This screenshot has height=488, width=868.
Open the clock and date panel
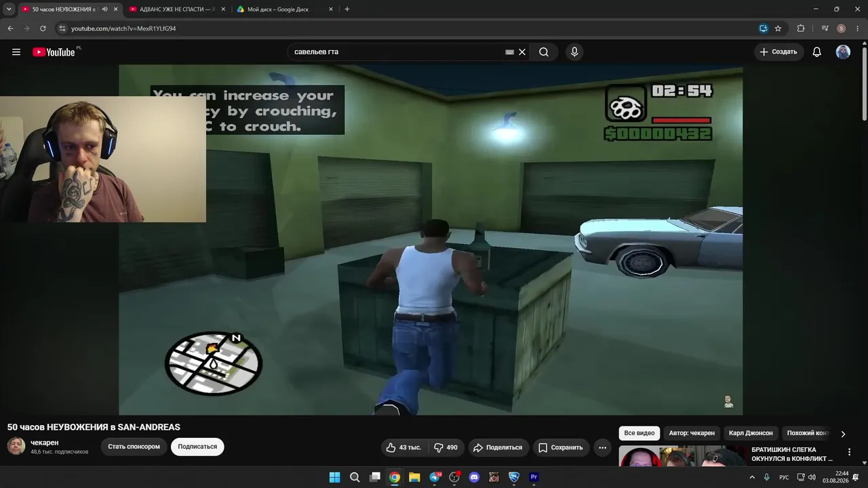pos(835,477)
